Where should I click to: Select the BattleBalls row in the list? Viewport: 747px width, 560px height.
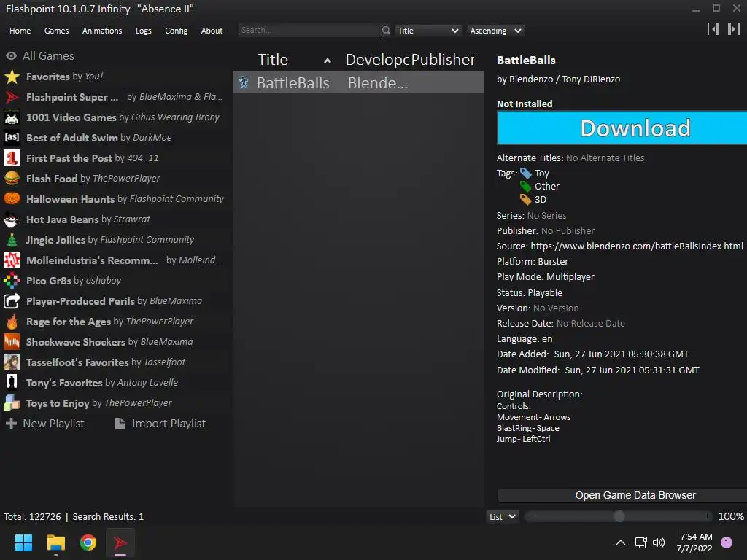point(359,83)
